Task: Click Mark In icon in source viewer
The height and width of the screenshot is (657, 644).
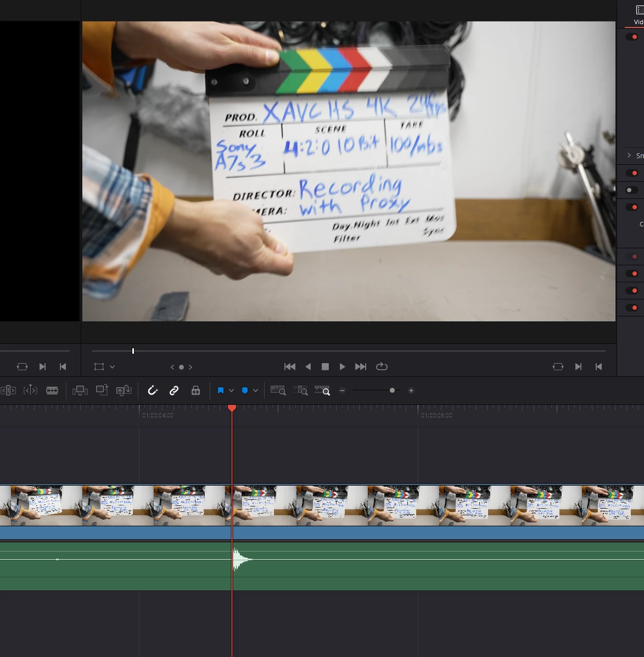Action: [42, 366]
